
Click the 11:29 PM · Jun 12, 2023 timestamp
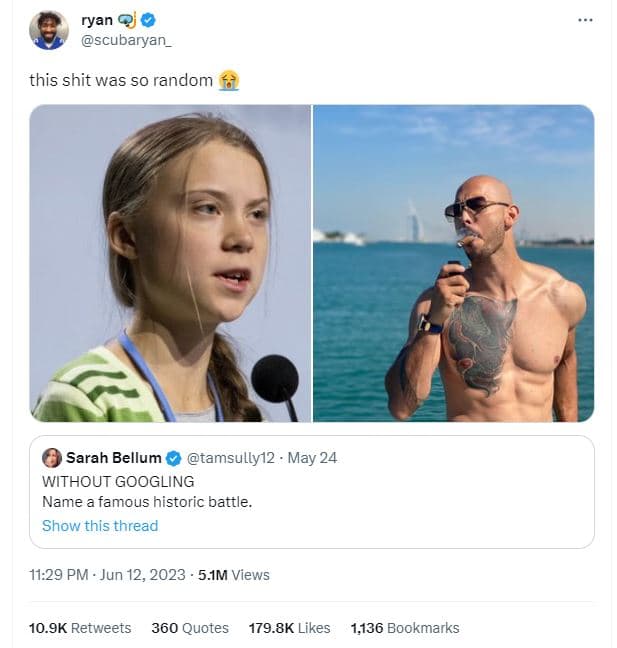coord(108,575)
